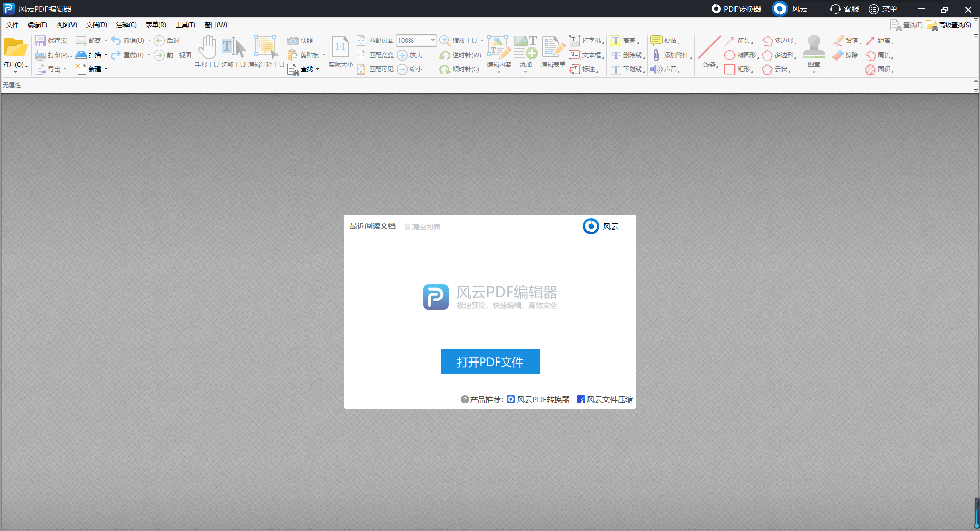Select the 文本框 text box tool

[586, 55]
